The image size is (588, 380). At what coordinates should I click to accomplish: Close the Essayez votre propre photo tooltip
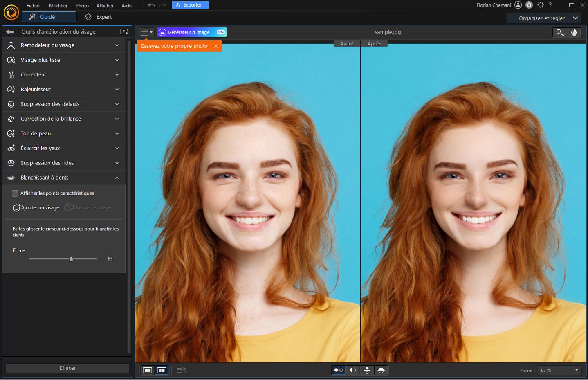pyautogui.click(x=216, y=46)
